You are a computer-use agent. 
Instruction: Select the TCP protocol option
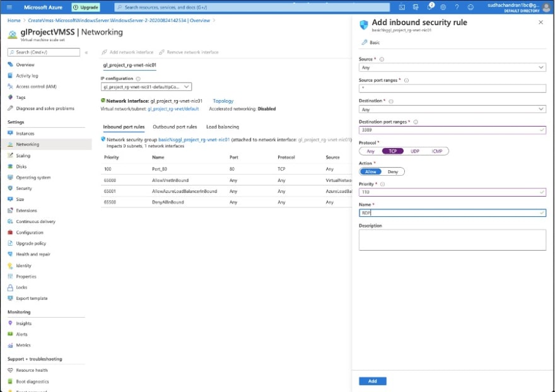click(x=392, y=151)
